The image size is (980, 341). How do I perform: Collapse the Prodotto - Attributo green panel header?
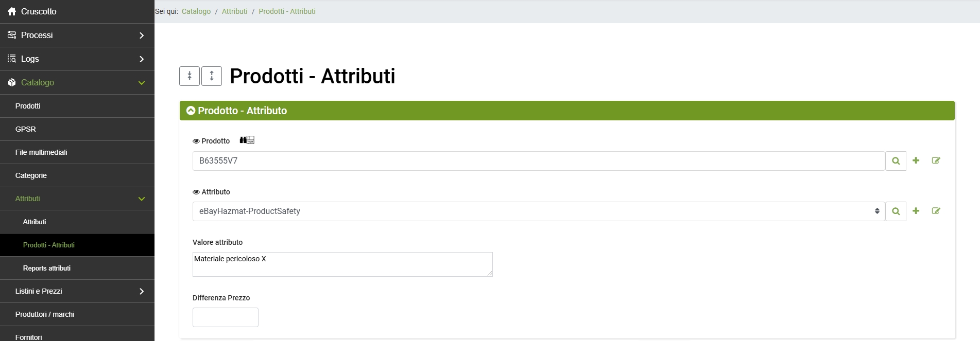coord(191,111)
